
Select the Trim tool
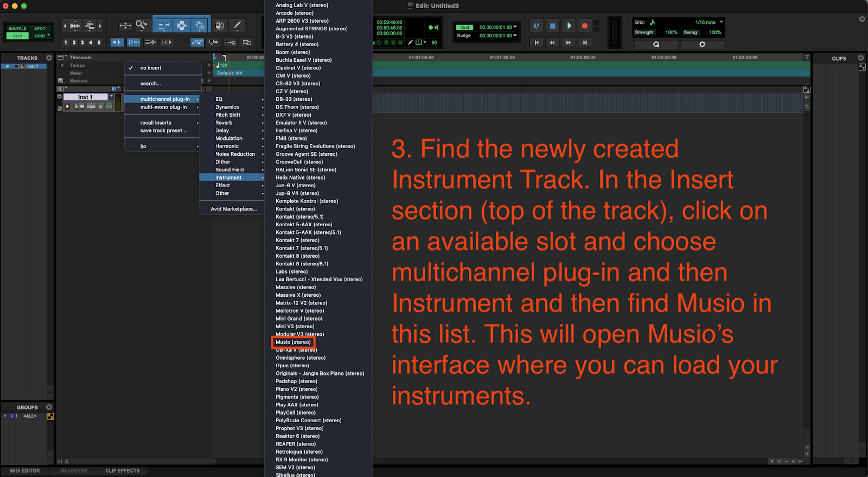point(163,25)
